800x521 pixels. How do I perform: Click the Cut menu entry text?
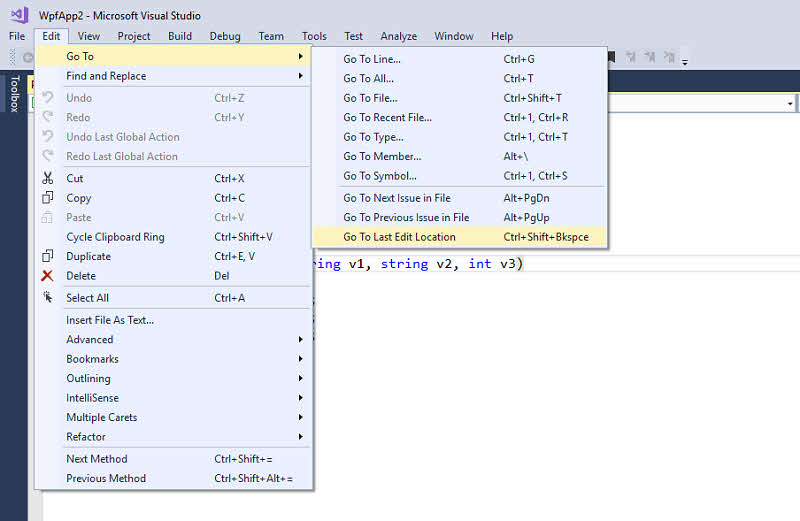(x=74, y=178)
